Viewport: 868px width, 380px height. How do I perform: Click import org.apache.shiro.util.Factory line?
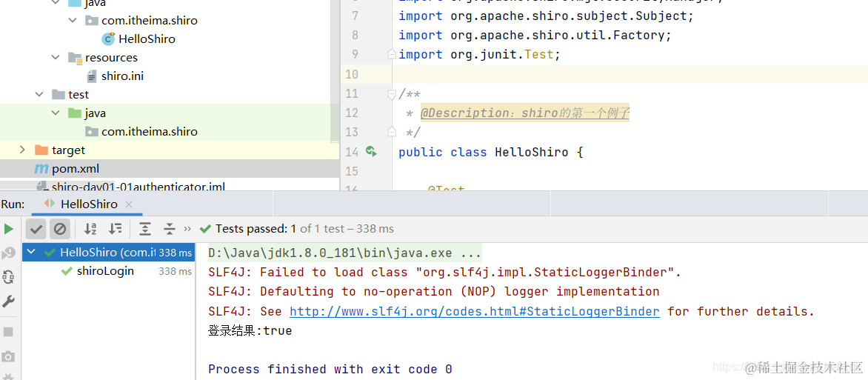click(x=535, y=35)
